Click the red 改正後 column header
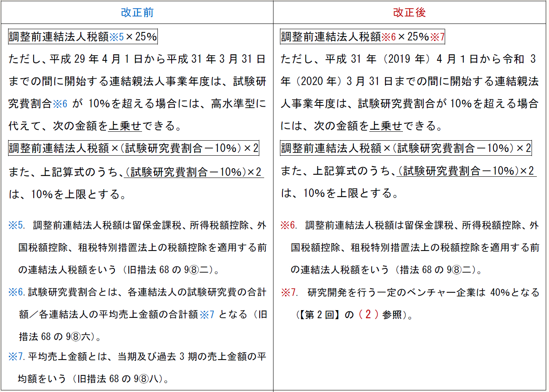The height and width of the screenshot is (392, 549). 409,13
